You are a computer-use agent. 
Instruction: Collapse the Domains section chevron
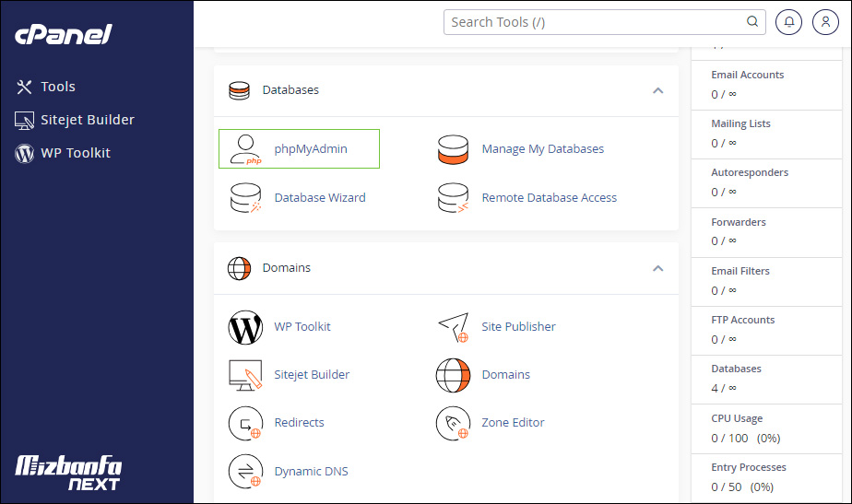point(658,268)
